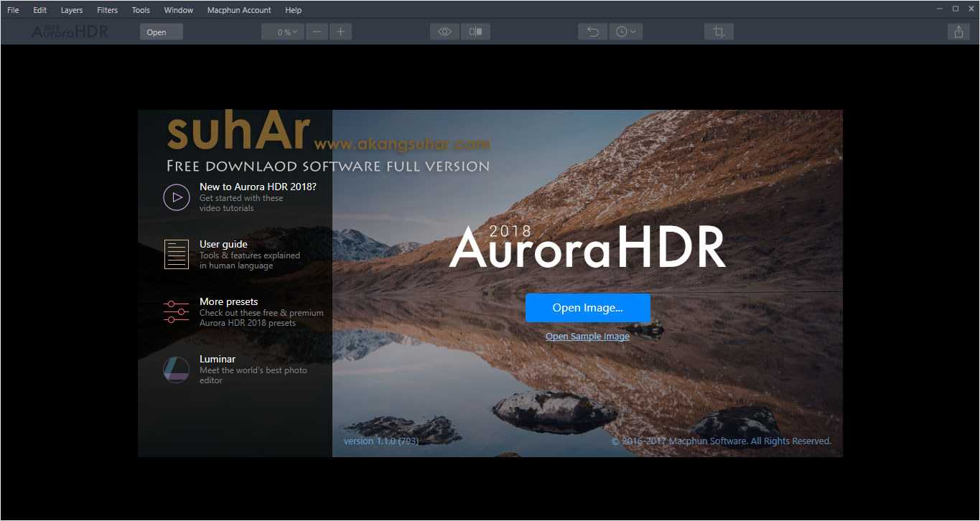
Task: Click the video tutorials play icon
Action: pos(176,197)
